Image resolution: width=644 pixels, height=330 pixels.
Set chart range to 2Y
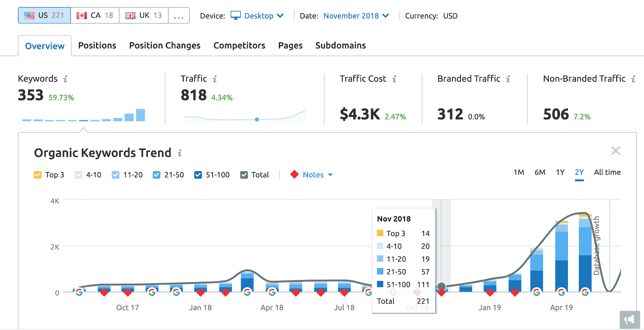click(579, 172)
